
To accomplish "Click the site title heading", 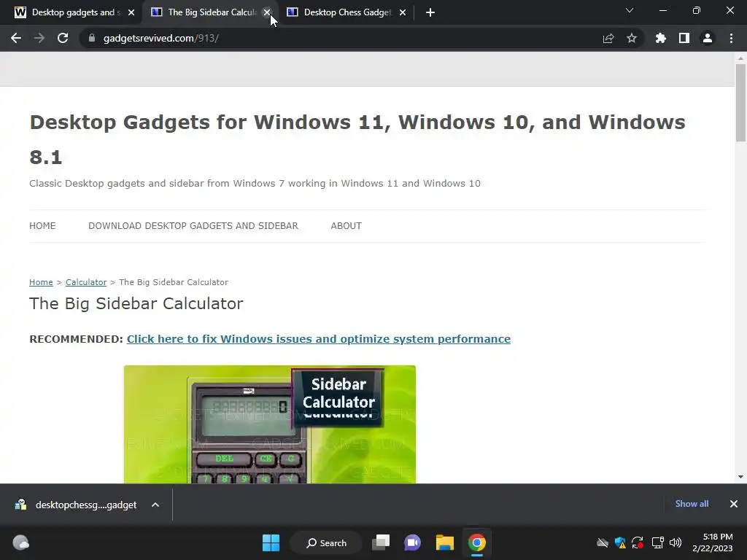I will 357,139.
